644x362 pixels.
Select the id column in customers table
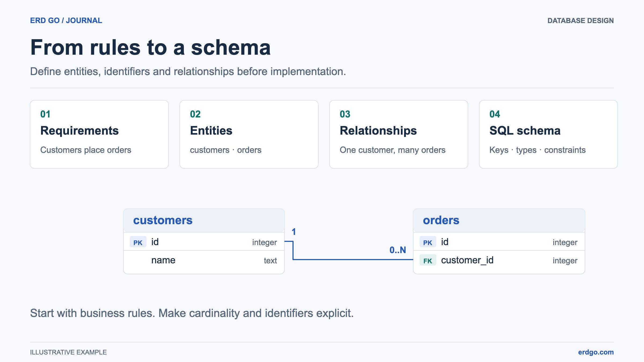click(204, 242)
